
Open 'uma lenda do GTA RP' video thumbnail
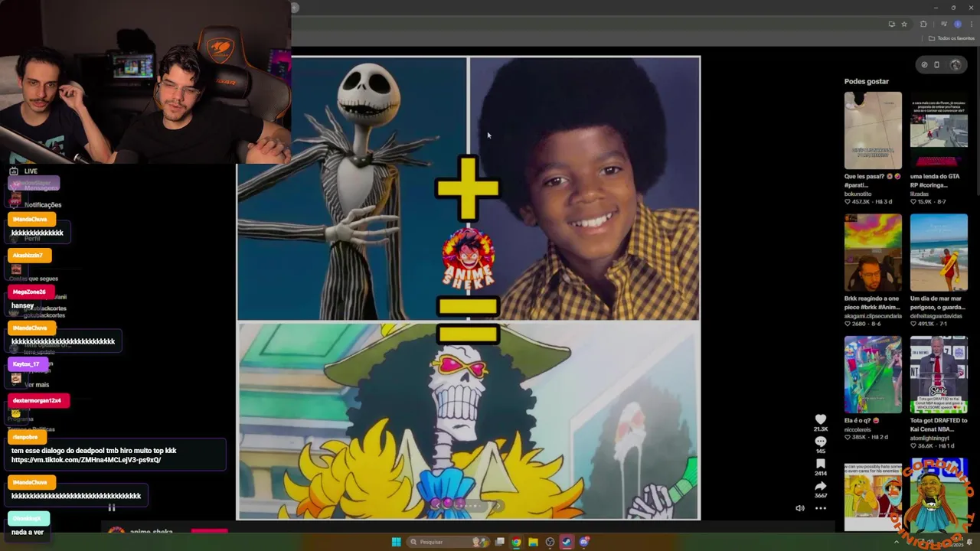(939, 130)
